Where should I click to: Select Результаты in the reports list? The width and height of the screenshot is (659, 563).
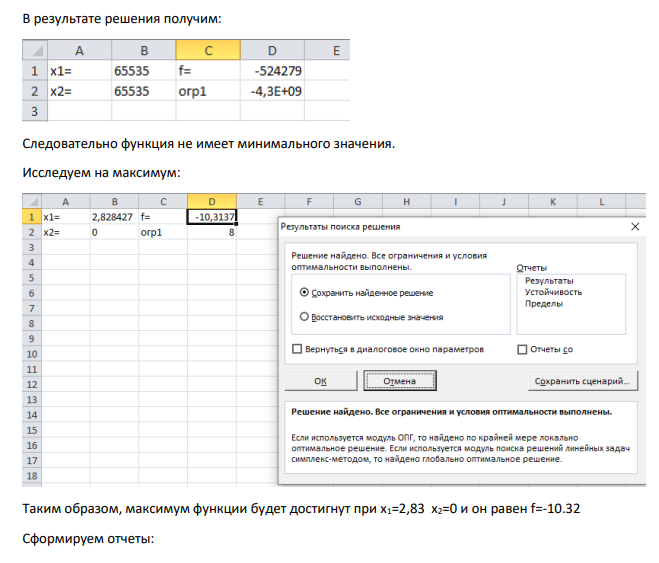[549, 281]
